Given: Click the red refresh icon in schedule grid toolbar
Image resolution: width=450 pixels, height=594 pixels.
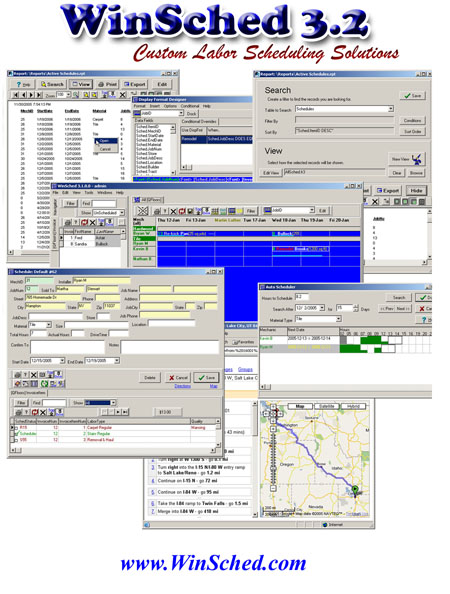Looking at the screenshot, I should 182,211.
